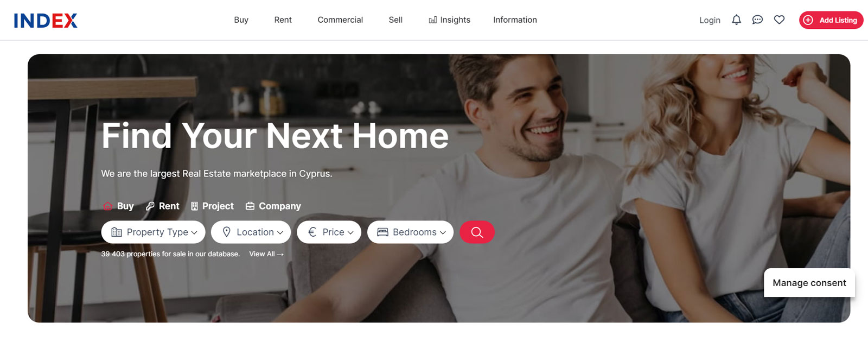Expand the Property Type dropdown
The height and width of the screenshot is (348, 868).
click(154, 232)
